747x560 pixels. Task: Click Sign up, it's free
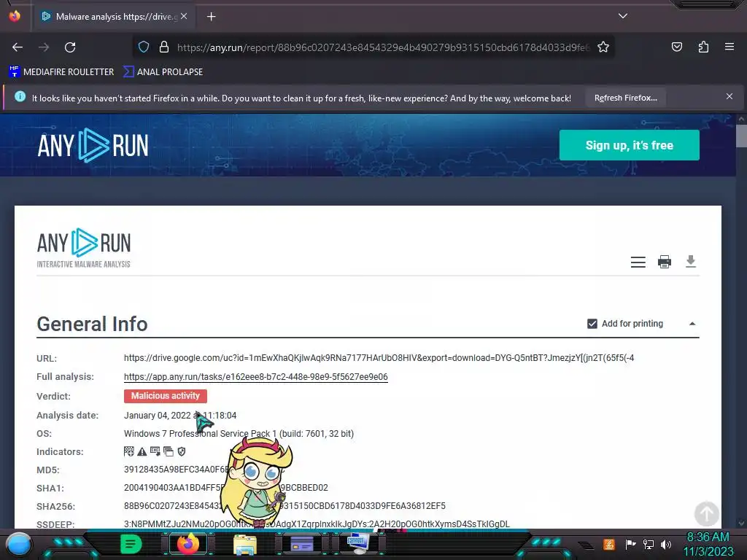click(x=630, y=145)
